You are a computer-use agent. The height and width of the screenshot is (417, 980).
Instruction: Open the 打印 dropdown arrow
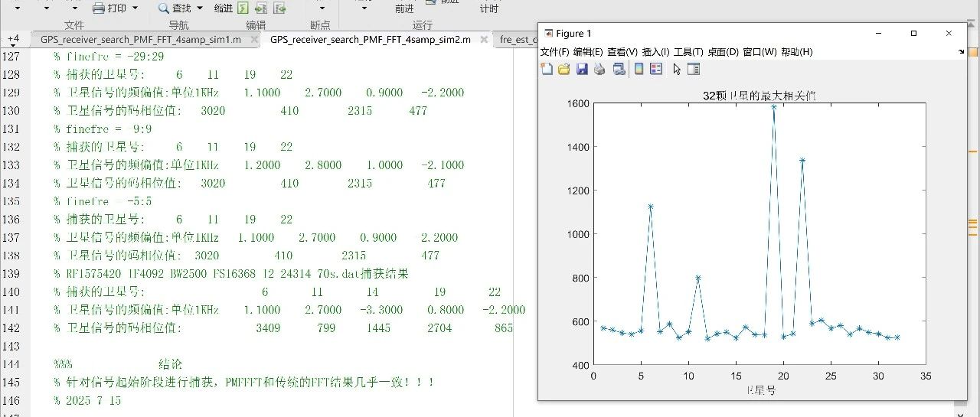pos(136,8)
